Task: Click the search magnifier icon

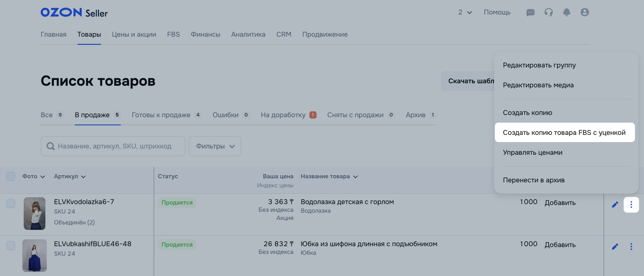Action: tap(50, 146)
